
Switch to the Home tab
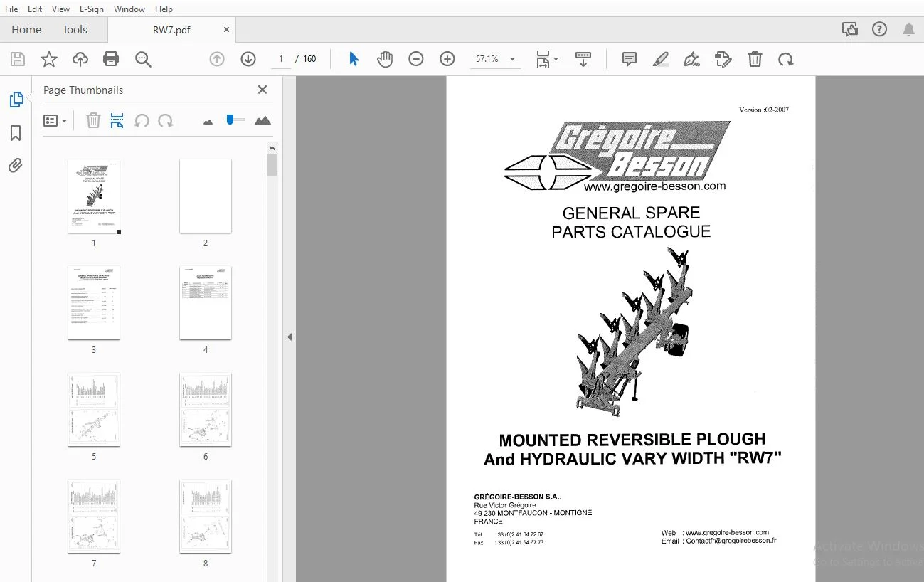[x=26, y=30]
